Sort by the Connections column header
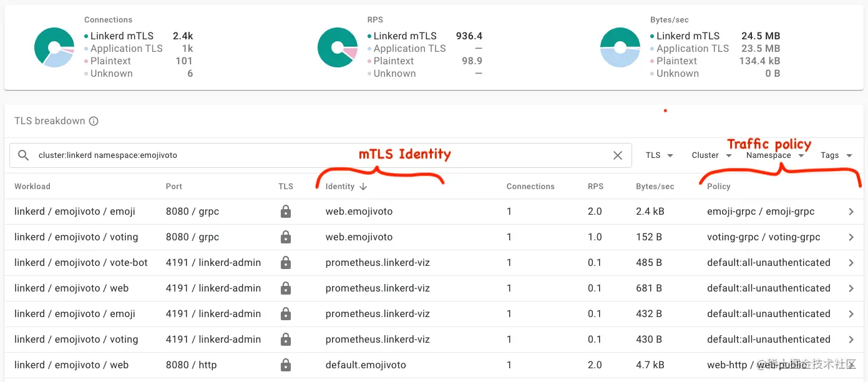This screenshot has width=868, height=382. click(x=530, y=187)
